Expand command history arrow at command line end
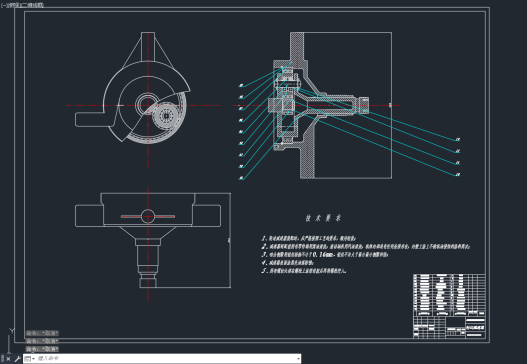Screen dimensions: 527x364 point(298,359)
